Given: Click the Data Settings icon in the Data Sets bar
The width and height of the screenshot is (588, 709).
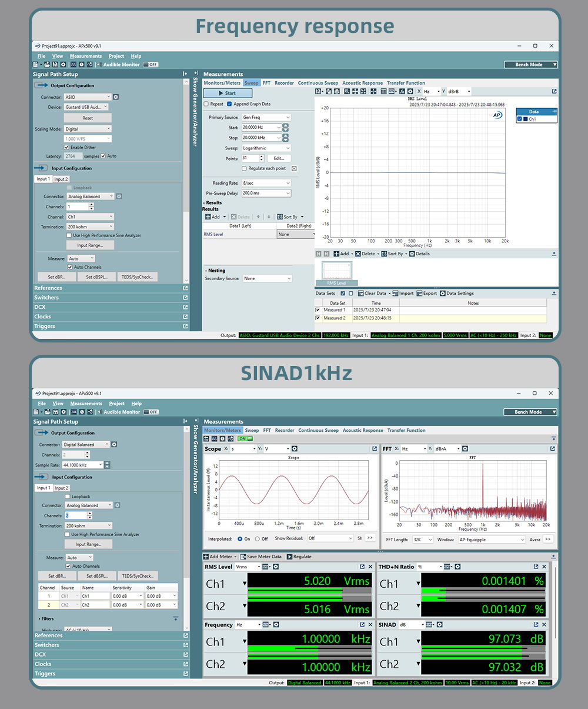Looking at the screenshot, I should coord(442,293).
